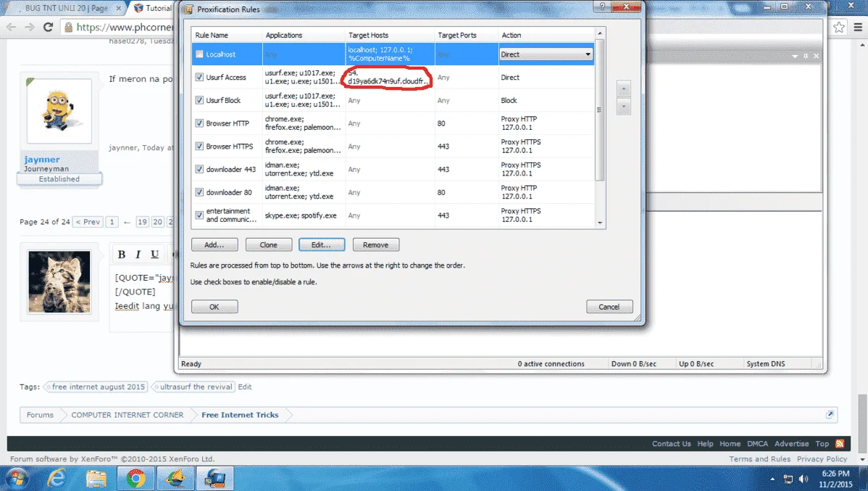The image size is (868, 491).
Task: Open the Free Internet Tricks breadcrumb link
Action: click(x=240, y=415)
